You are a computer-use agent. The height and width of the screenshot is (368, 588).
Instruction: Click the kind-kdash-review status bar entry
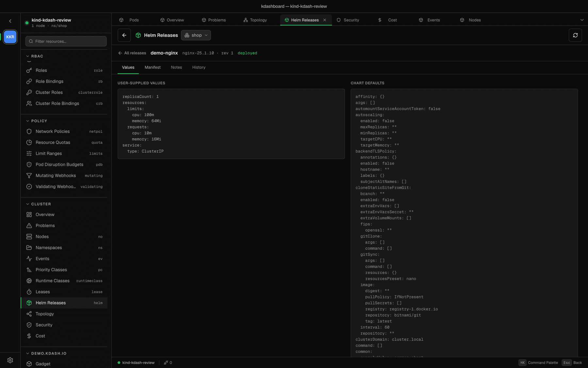click(136, 363)
